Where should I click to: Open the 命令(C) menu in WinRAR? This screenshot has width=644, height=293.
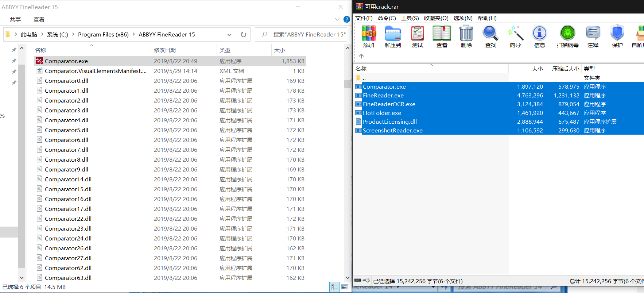point(387,18)
